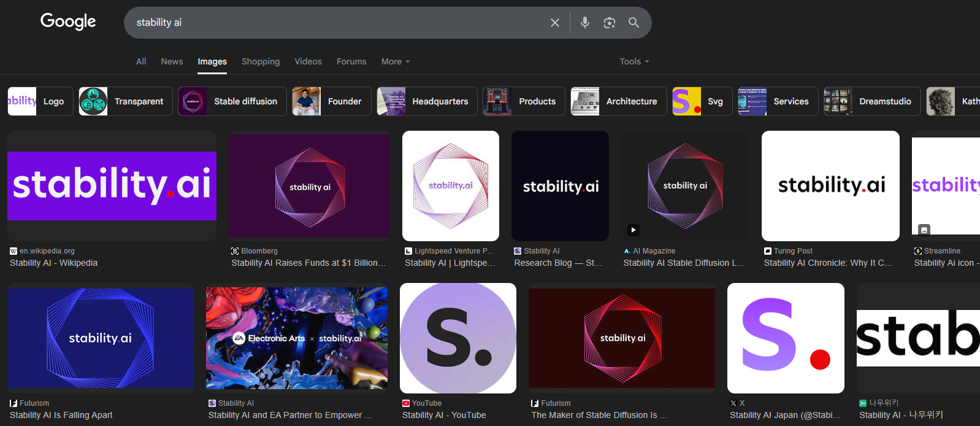Switch to the News tab
980x426 pixels.
172,61
